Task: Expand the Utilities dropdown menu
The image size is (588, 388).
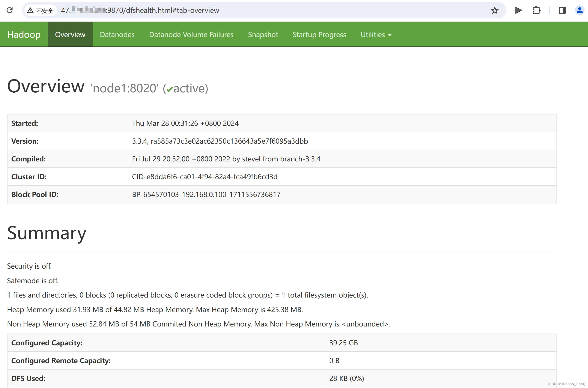Action: [x=376, y=34]
